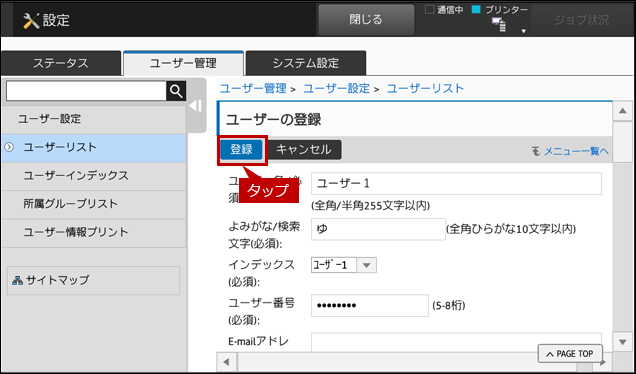Click the ユーザーリスト breadcrumb link
636x374 pixels.
coord(425,88)
